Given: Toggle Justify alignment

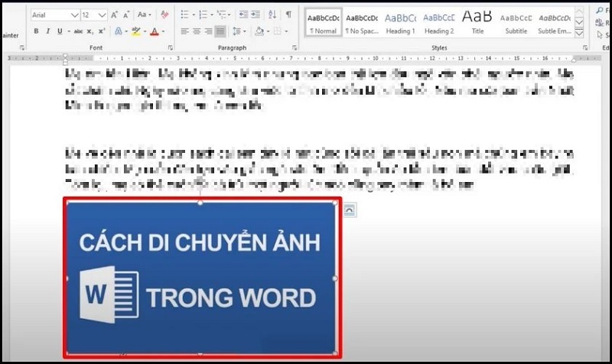Looking at the screenshot, I should (220, 31).
